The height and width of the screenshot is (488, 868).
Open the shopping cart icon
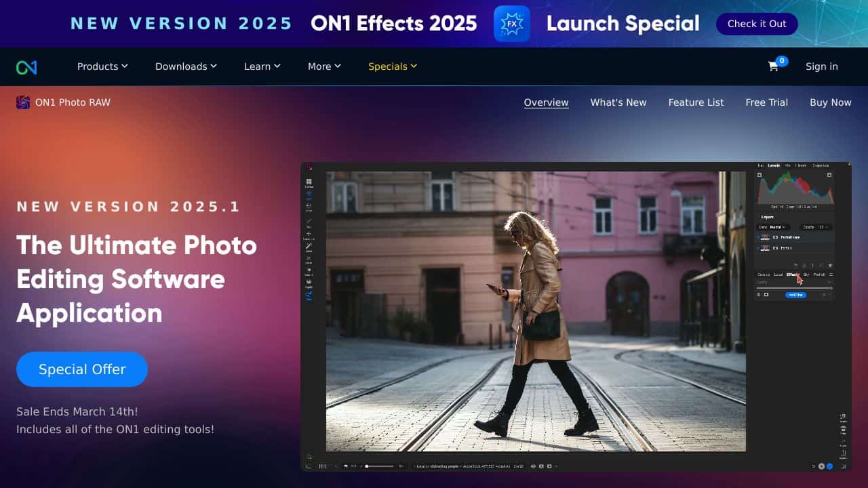click(x=773, y=66)
